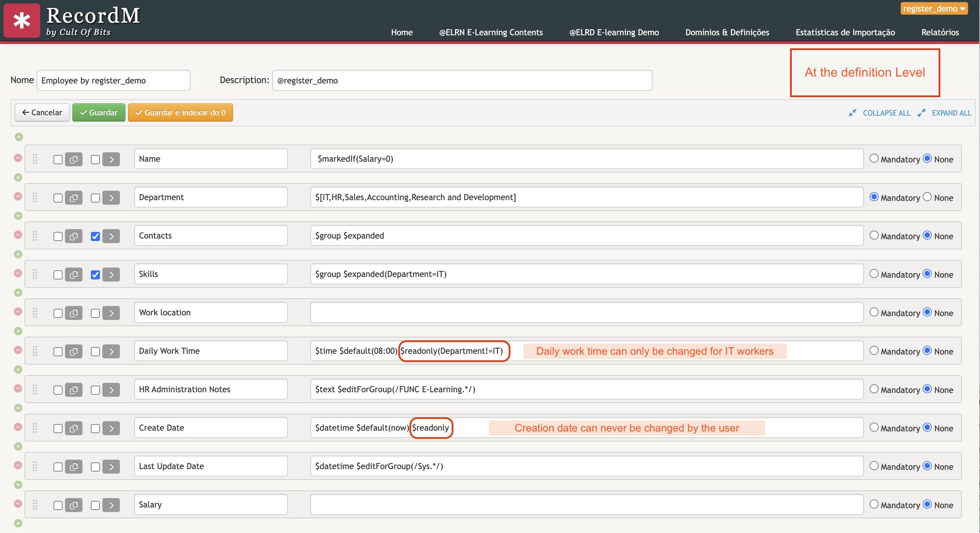Grab the drag handle of the Name row

tap(35, 159)
